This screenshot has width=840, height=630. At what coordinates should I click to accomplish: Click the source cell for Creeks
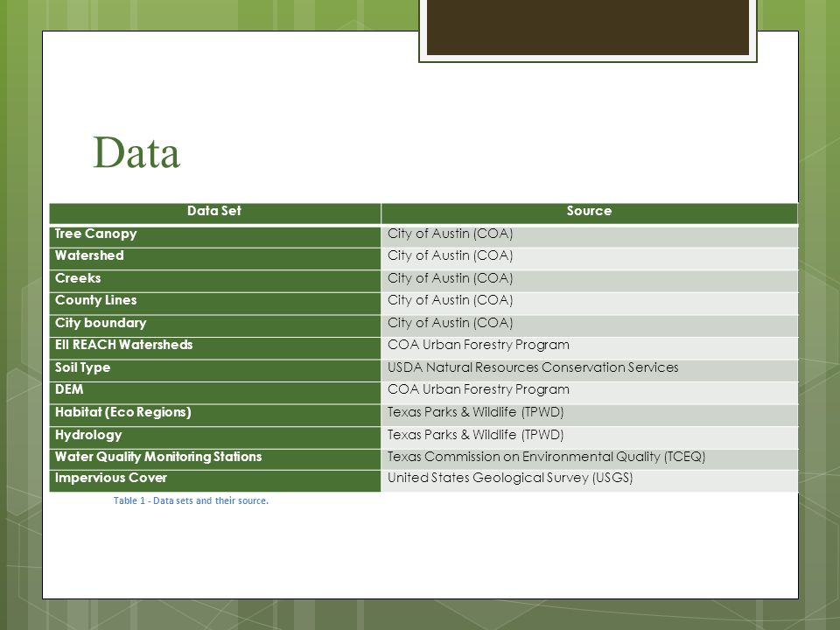pyautogui.click(x=589, y=281)
